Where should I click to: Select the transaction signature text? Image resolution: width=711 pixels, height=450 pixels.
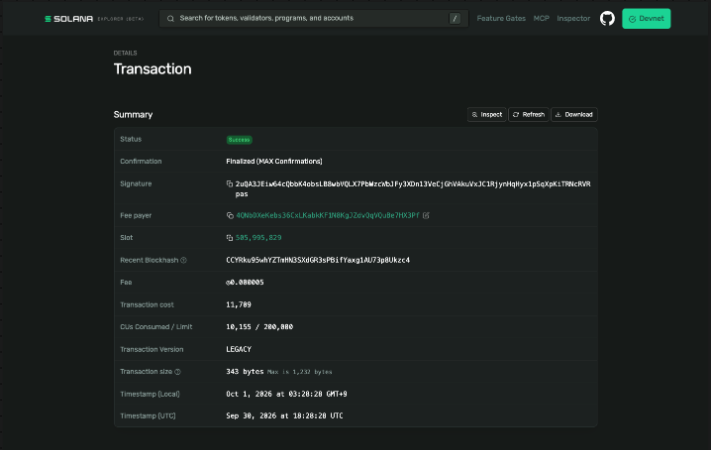pos(413,189)
